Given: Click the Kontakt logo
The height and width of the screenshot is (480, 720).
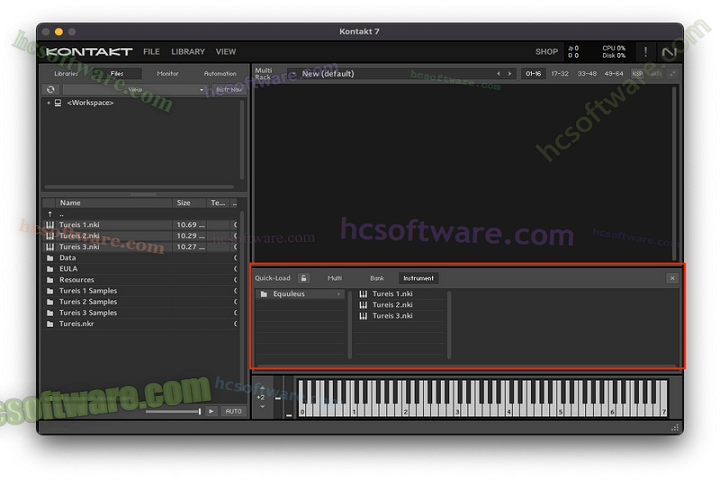Looking at the screenshot, I should click(x=89, y=52).
